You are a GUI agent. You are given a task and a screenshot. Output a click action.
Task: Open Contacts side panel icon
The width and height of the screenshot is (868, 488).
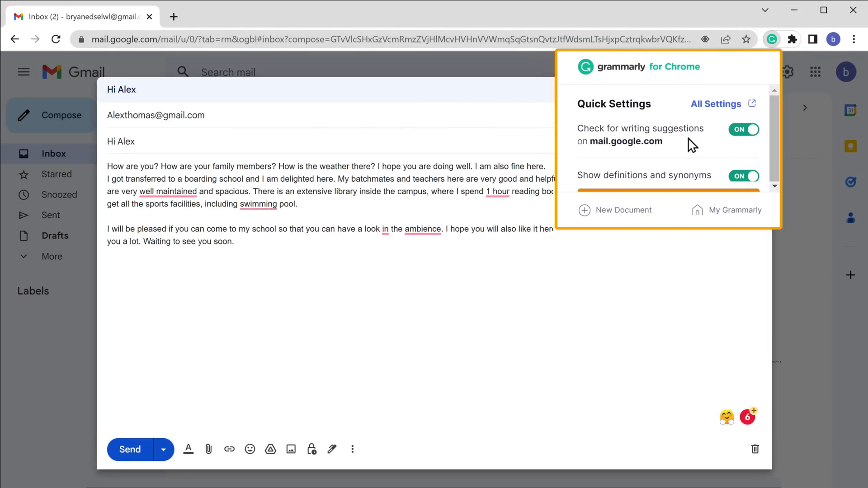pyautogui.click(x=850, y=218)
